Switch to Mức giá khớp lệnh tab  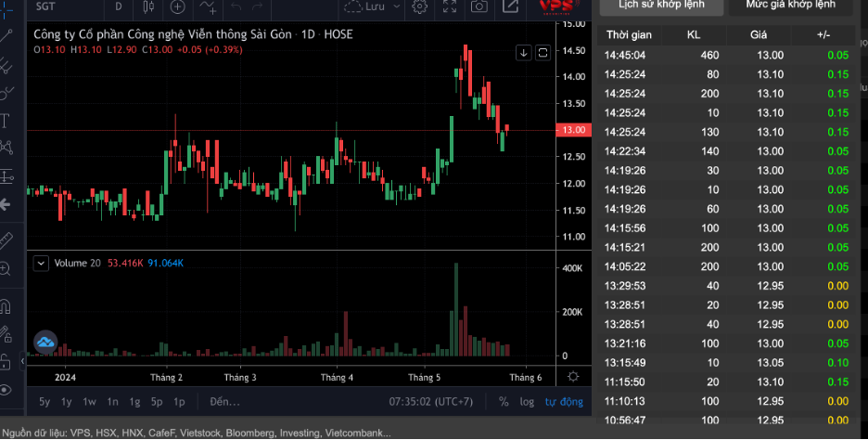pos(790,5)
